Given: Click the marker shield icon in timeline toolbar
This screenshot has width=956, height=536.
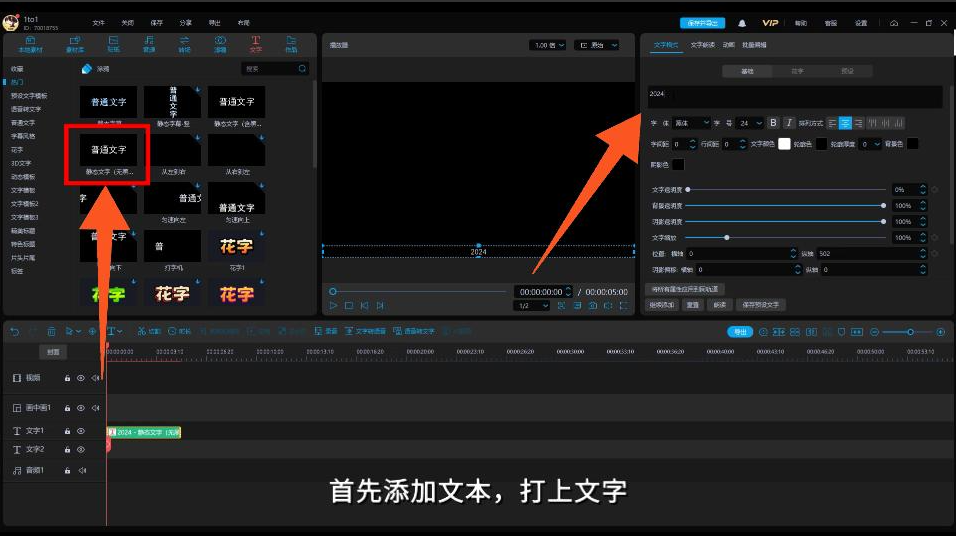Looking at the screenshot, I should (841, 332).
